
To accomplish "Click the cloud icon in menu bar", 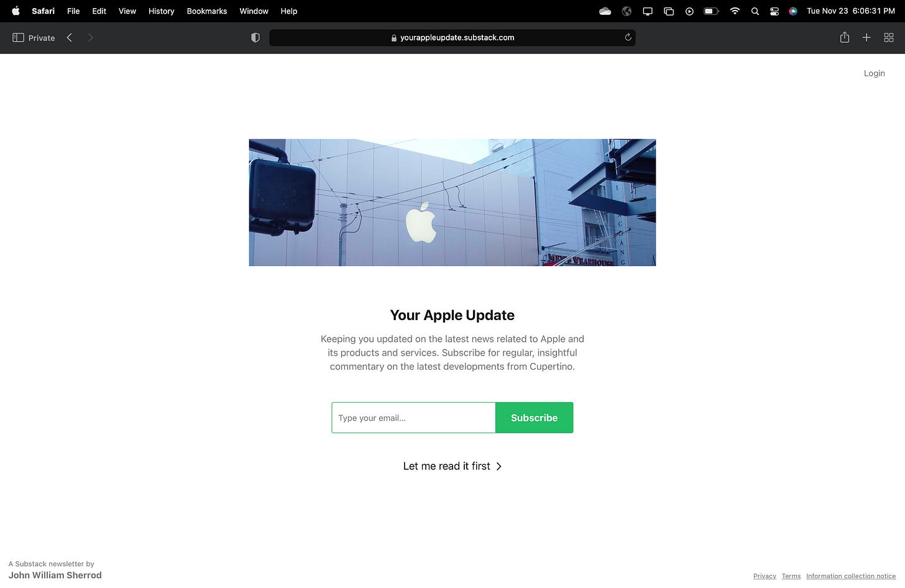I will click(605, 11).
